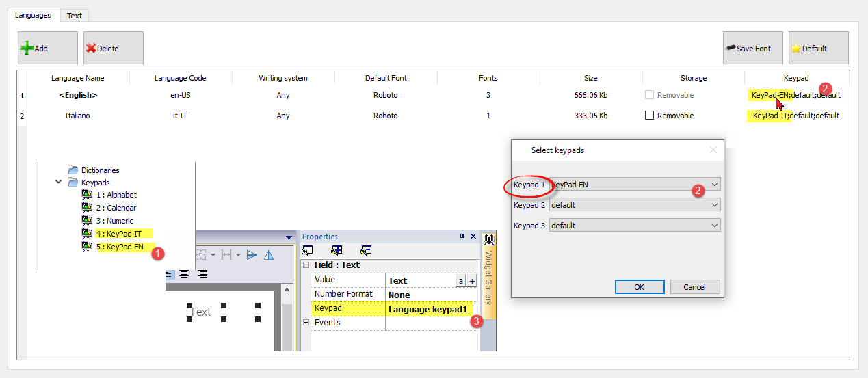
Task: Click the Keypad property value Language keypad1
Action: pos(428,309)
